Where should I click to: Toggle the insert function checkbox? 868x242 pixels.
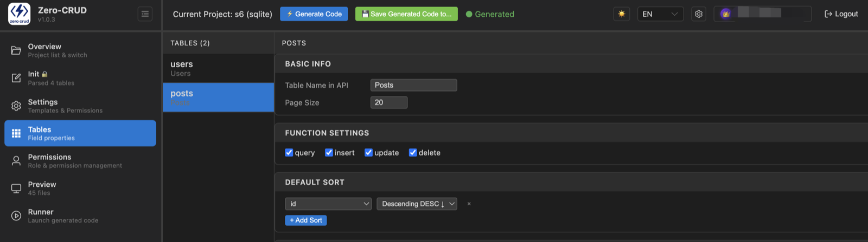click(329, 153)
